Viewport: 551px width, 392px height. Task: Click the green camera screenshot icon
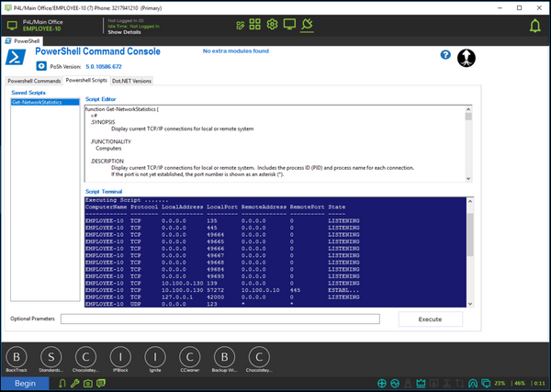(88, 383)
